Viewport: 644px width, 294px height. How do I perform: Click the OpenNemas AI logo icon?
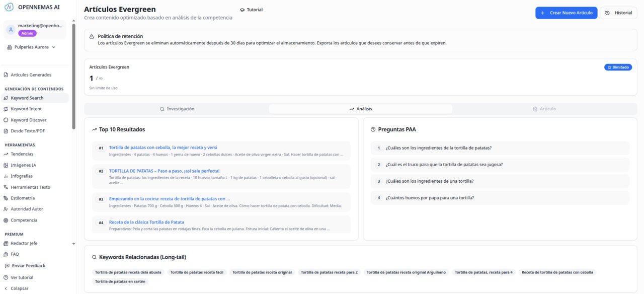(x=9, y=7)
